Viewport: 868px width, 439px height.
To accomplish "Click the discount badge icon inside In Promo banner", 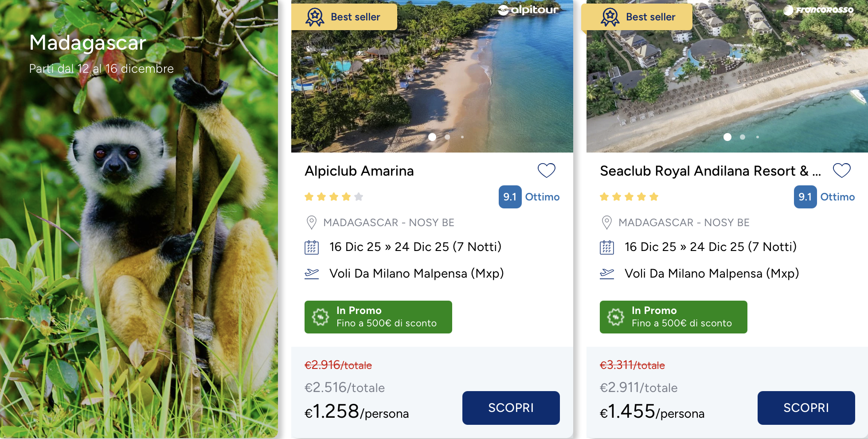I will (x=321, y=317).
